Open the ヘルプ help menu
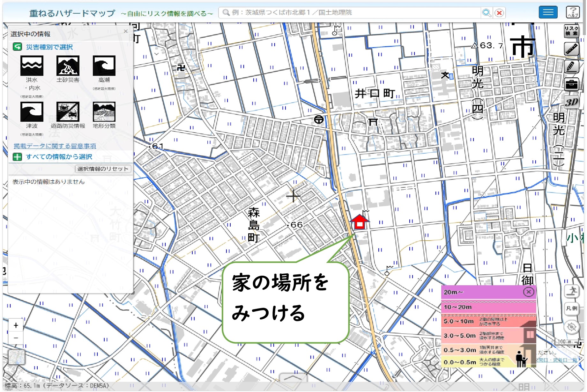Screen dimensions: 587x392 (573, 12)
